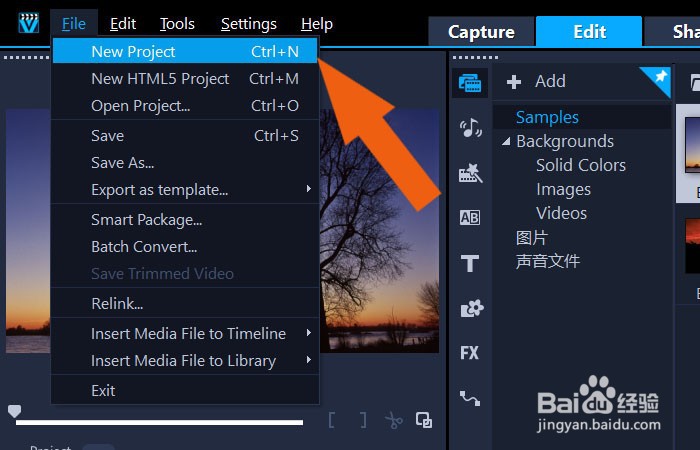Select the Videos folder
The height and width of the screenshot is (450, 700).
pyautogui.click(x=561, y=213)
